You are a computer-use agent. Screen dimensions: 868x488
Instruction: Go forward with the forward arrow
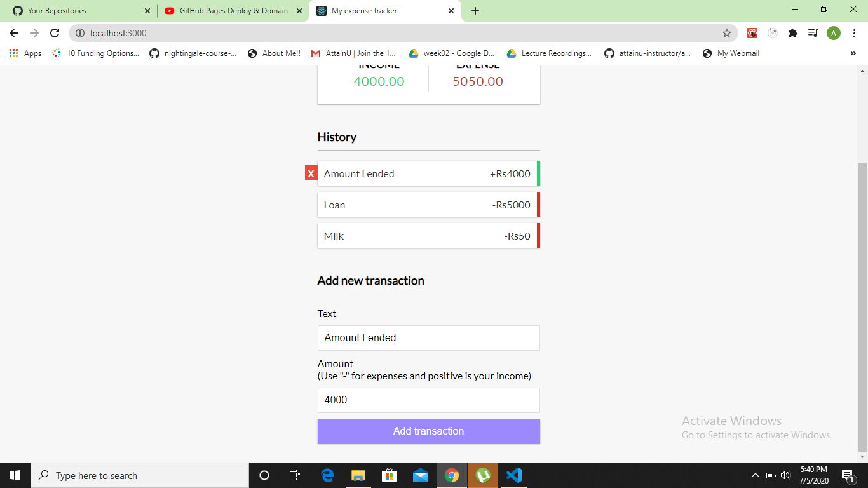pos(34,33)
